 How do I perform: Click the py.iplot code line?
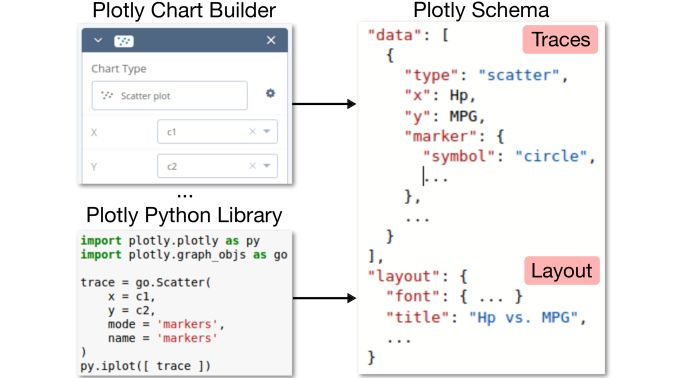(145, 366)
